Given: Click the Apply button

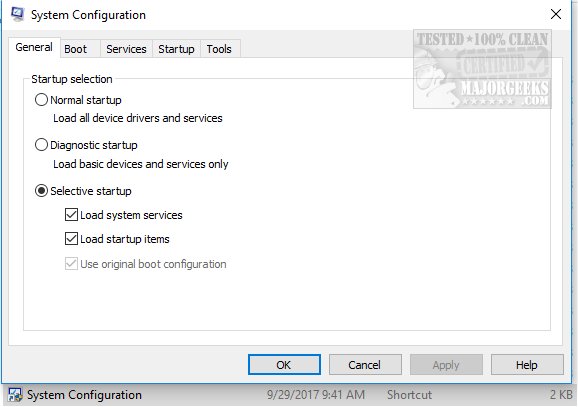Looking at the screenshot, I should click(446, 365).
